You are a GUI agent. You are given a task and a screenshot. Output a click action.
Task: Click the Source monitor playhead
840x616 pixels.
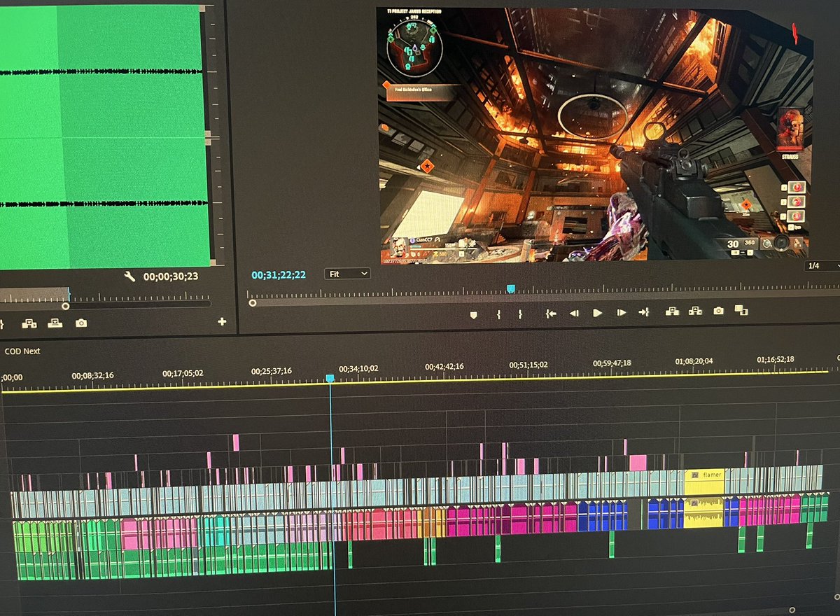pos(69,294)
